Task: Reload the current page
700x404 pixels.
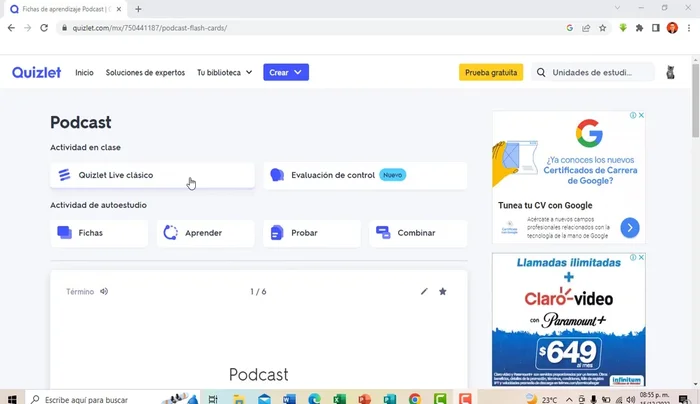Action: [44, 28]
